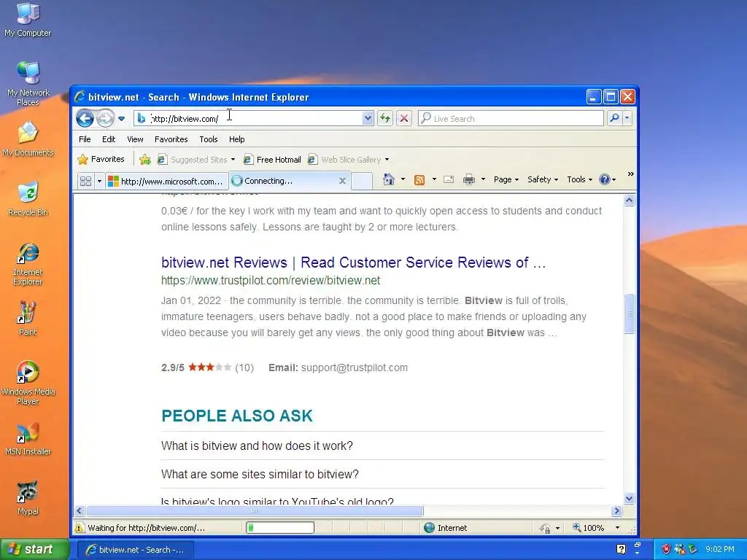Click bitview.net taskbar window button

[135, 550]
